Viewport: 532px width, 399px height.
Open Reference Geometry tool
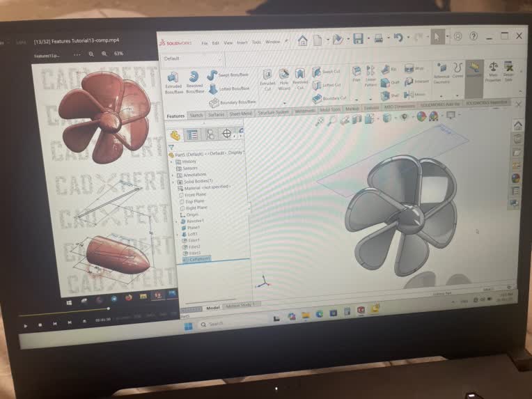pos(441,72)
